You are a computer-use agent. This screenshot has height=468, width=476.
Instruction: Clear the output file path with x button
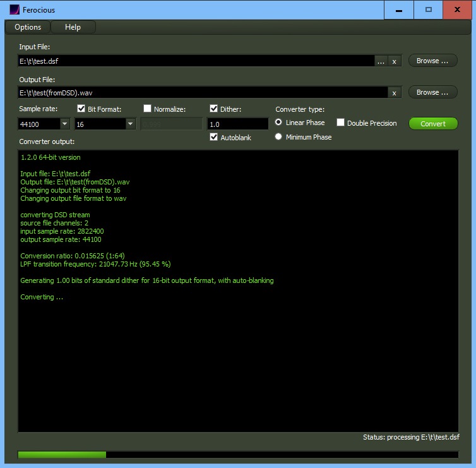394,93
